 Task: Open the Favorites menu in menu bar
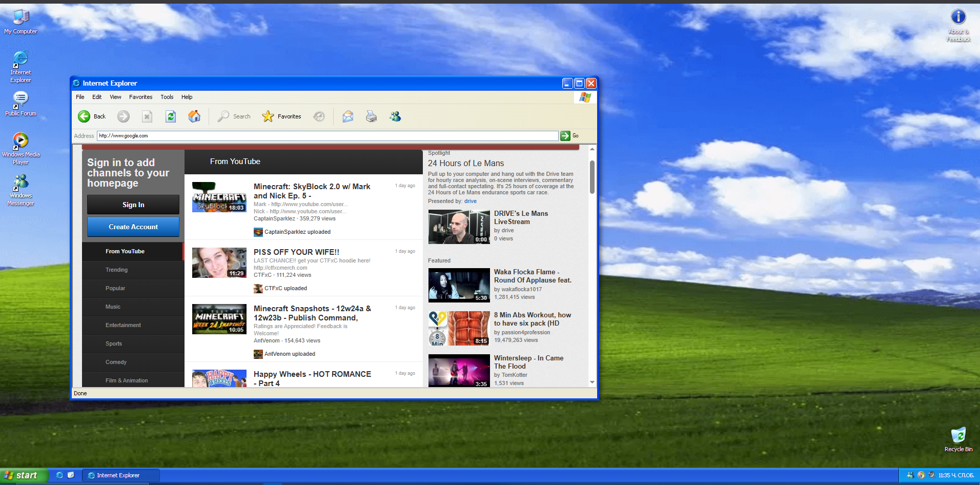(140, 97)
